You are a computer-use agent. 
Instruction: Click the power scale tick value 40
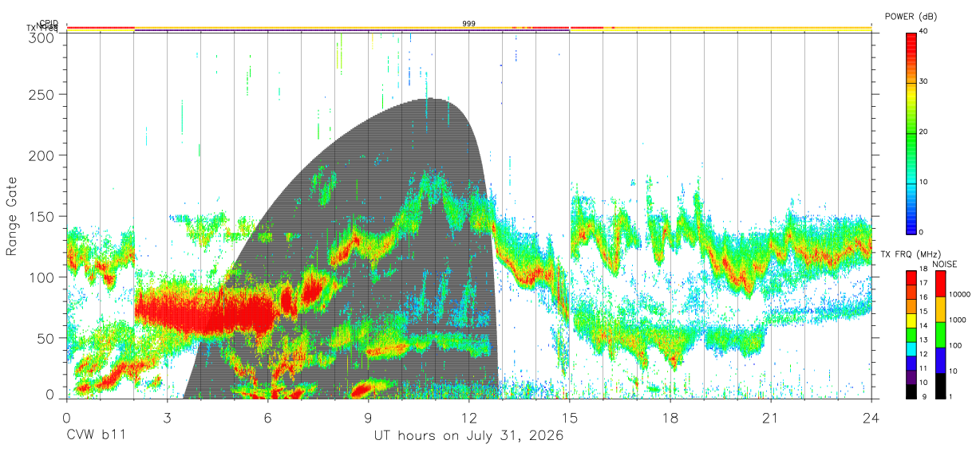pos(925,32)
